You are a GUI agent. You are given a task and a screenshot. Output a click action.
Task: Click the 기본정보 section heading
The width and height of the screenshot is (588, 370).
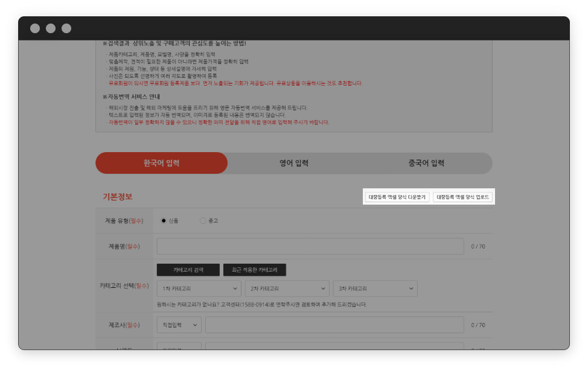click(118, 197)
